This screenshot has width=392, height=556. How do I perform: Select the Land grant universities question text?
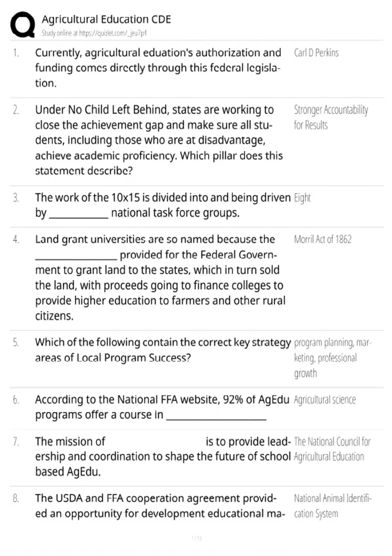click(x=160, y=277)
